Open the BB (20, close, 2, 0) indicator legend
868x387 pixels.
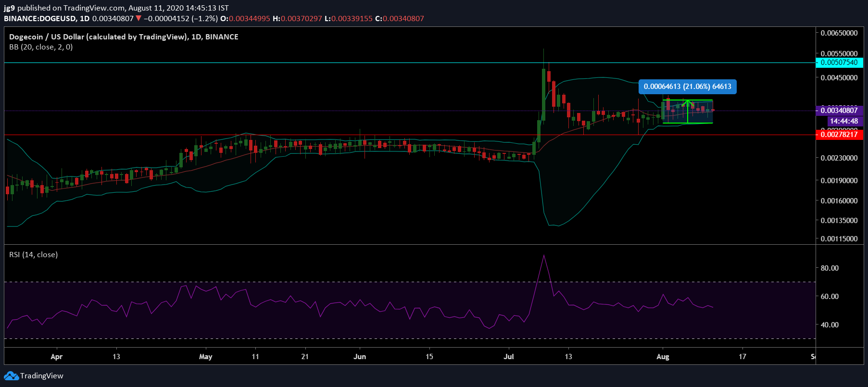(41, 47)
